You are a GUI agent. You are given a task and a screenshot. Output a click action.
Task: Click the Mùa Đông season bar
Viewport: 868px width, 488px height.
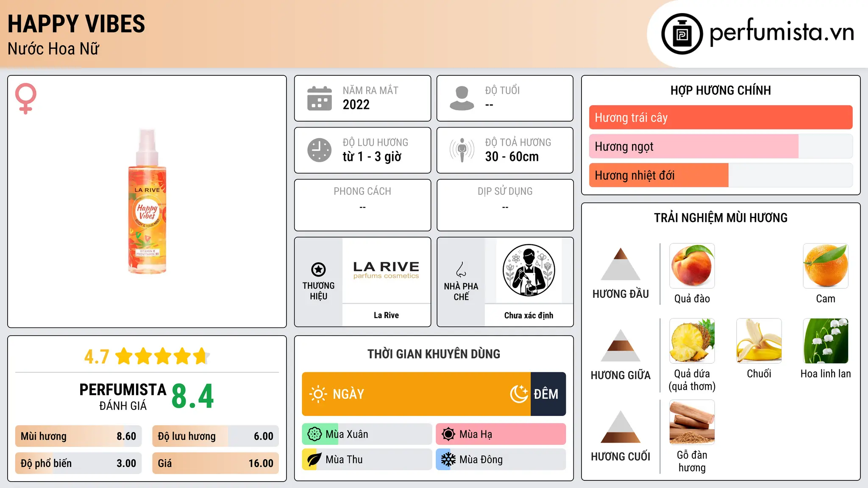tap(501, 460)
